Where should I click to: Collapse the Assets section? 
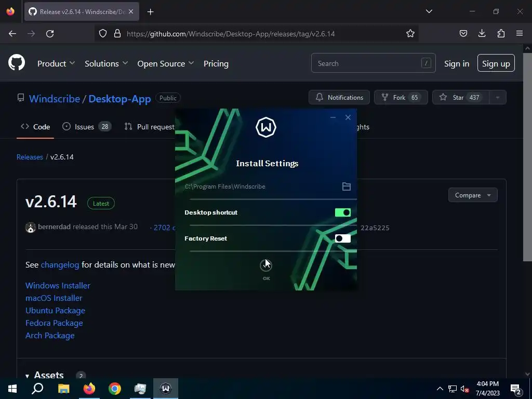click(45, 375)
